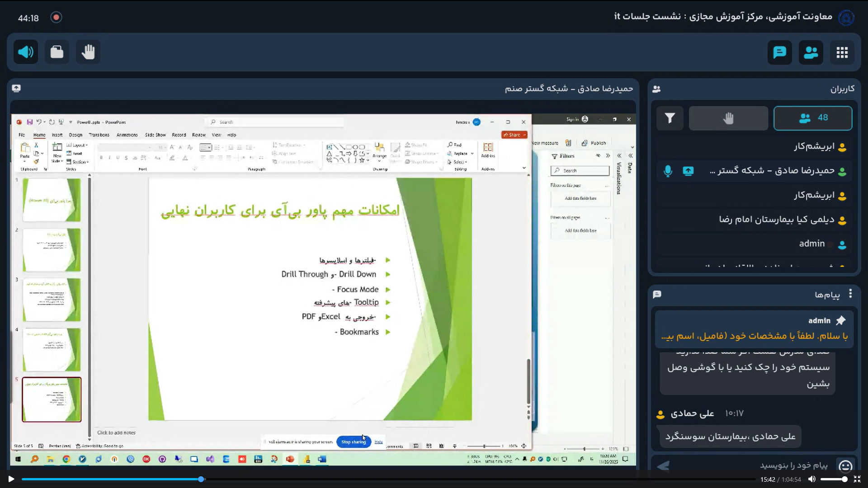
Task: Click the send message arrow icon
Action: [x=663, y=465]
